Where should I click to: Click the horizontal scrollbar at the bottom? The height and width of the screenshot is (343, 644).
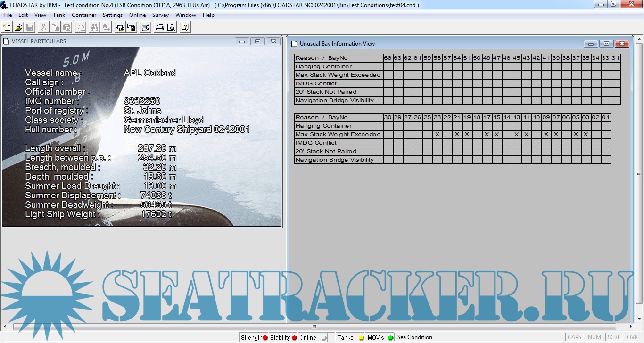click(314, 327)
